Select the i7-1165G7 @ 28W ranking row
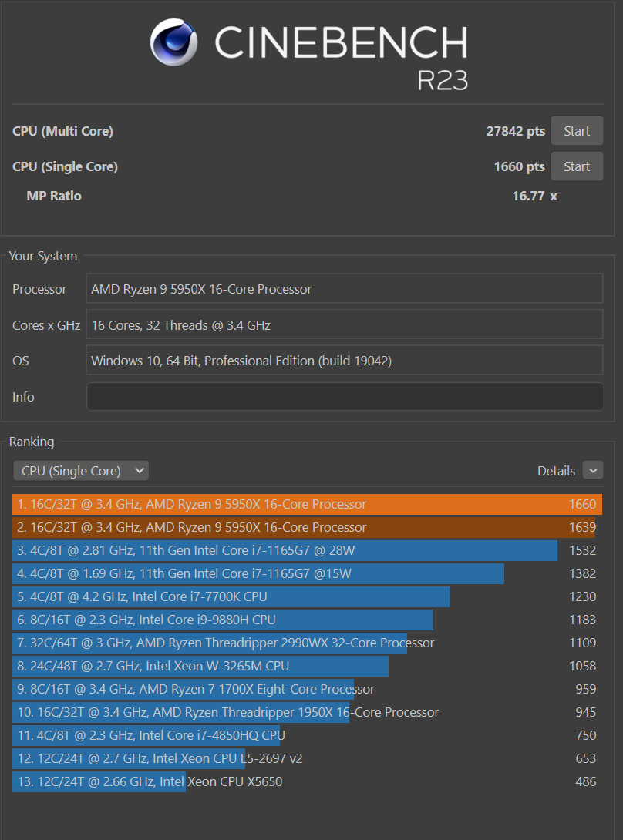The image size is (623, 840). [307, 550]
